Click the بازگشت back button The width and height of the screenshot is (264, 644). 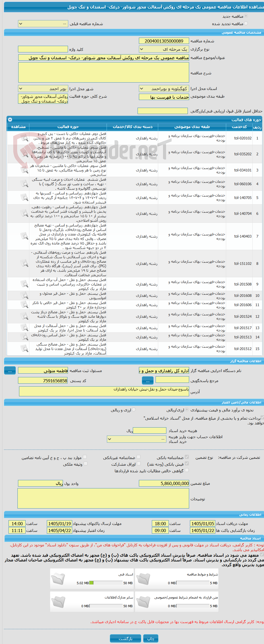point(126,638)
